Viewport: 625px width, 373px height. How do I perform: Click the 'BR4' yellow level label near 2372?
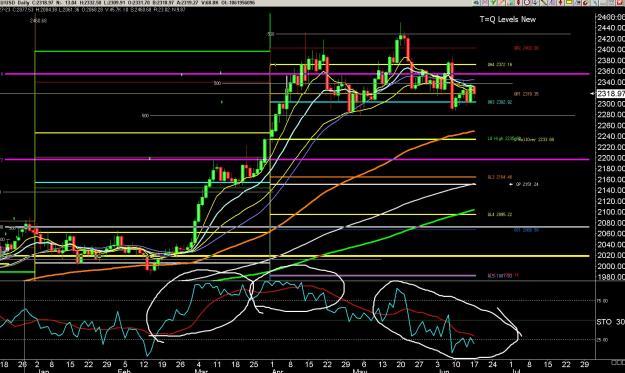click(x=500, y=65)
